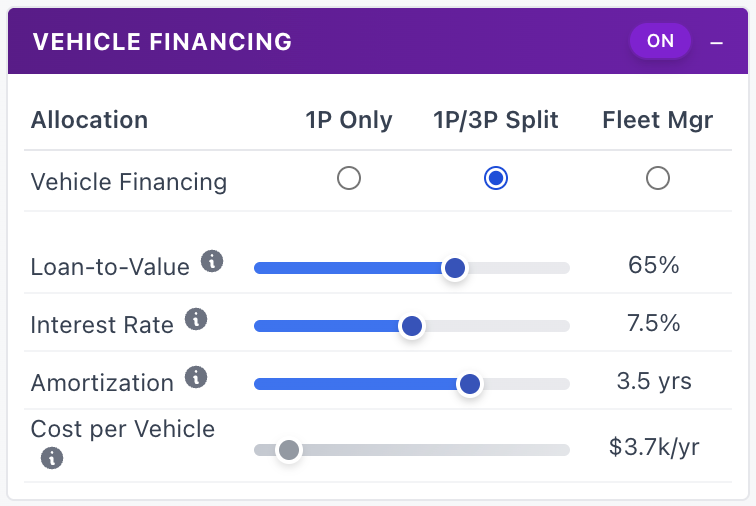Click the Loan-to-Value slider handle
756x506 pixels.
click(454, 268)
